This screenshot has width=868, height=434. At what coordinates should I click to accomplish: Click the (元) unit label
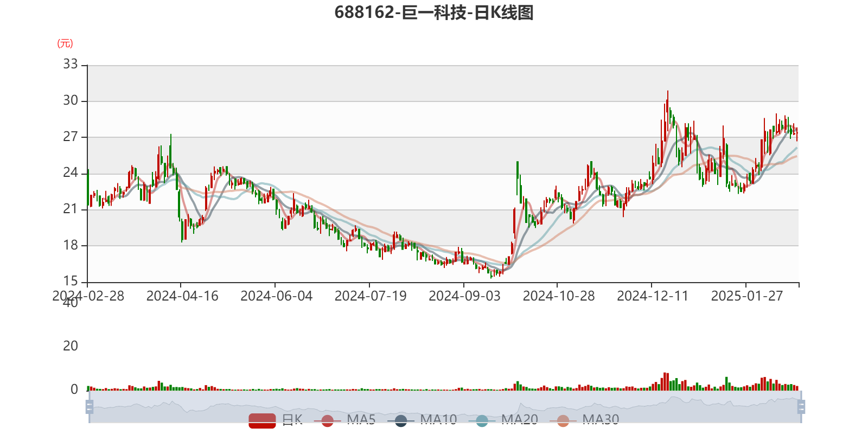point(65,43)
